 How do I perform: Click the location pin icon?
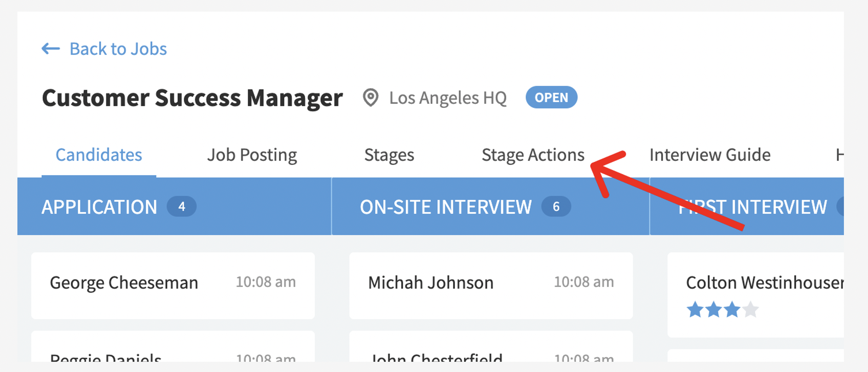[371, 98]
